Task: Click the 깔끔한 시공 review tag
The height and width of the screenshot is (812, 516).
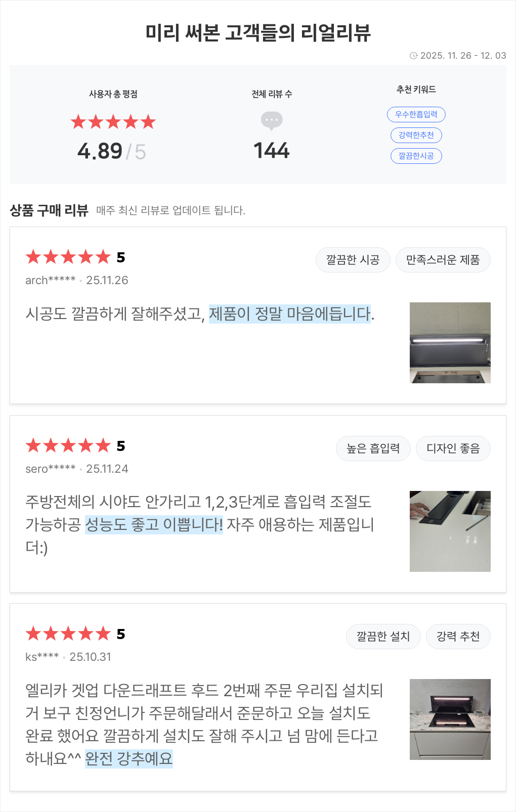Action: [x=353, y=260]
